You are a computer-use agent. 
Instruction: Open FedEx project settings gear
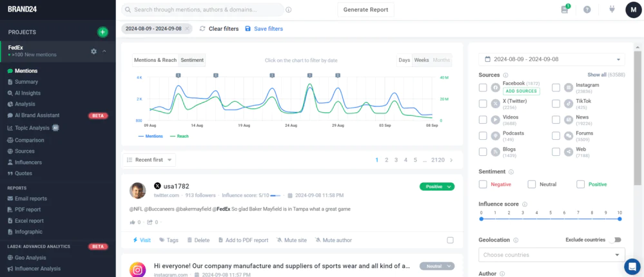point(94,51)
